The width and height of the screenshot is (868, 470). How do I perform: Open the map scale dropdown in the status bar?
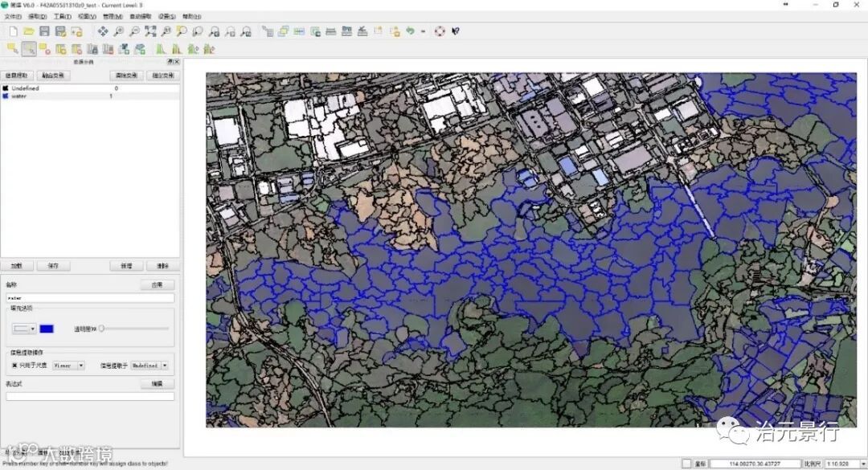click(863, 464)
